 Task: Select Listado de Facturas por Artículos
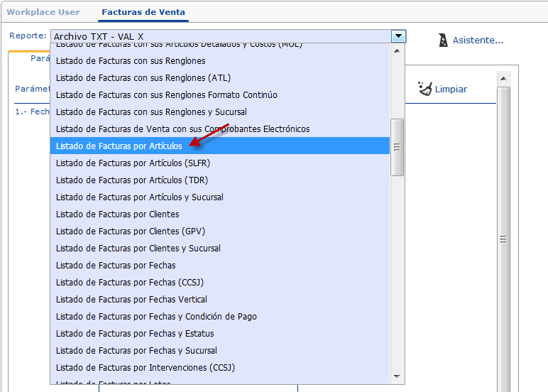click(119, 146)
